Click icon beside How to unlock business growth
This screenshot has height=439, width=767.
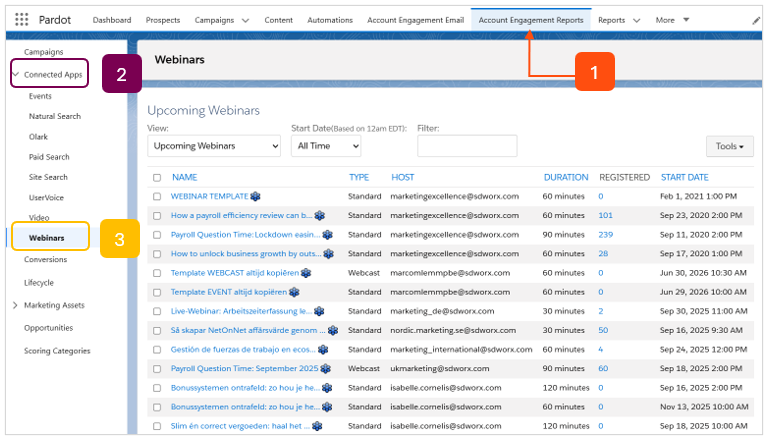tap(329, 254)
